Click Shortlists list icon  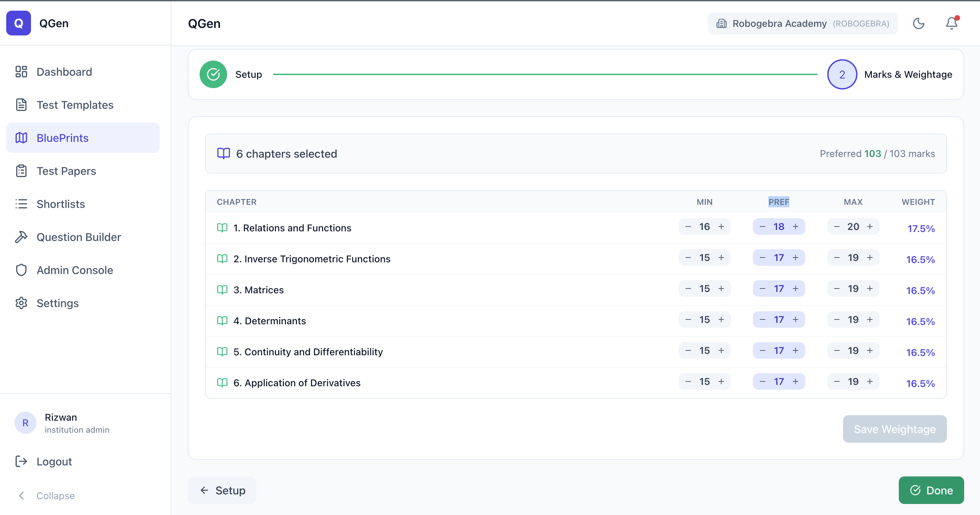tap(21, 204)
